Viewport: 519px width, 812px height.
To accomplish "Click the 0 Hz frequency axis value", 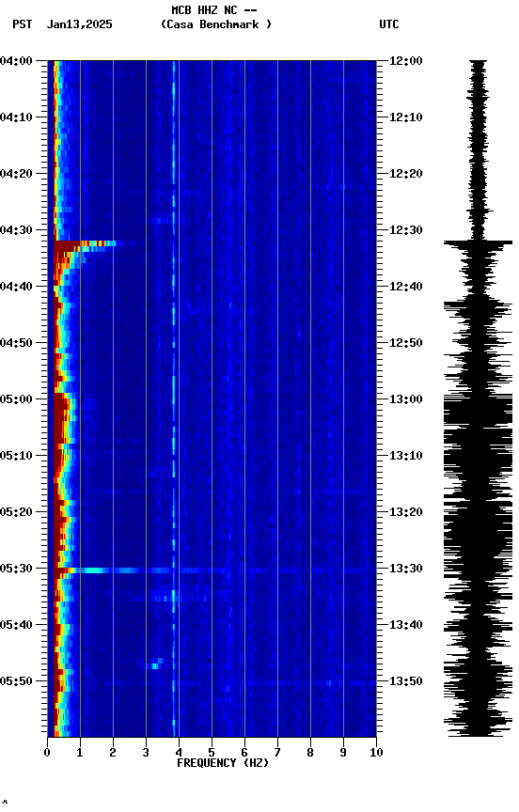I will (47, 753).
